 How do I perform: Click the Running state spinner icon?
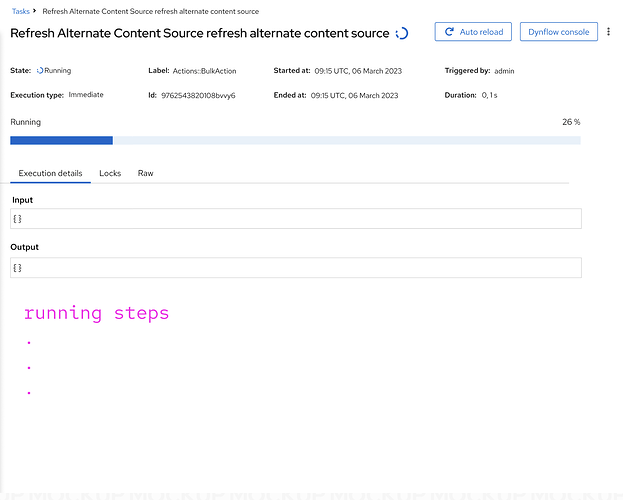(x=41, y=71)
